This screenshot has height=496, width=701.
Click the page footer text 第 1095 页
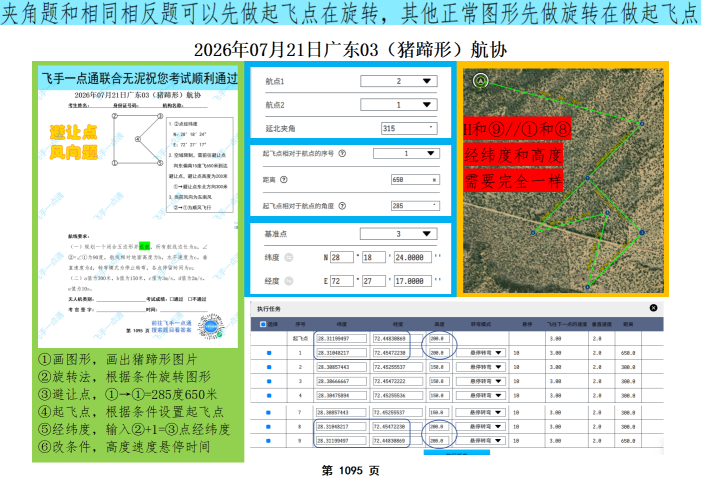[x=350, y=471]
